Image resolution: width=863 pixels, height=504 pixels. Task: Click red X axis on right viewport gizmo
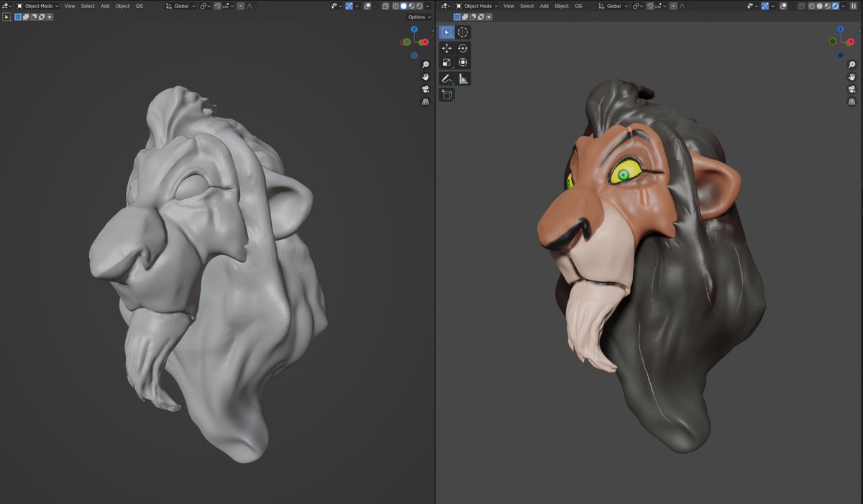click(851, 42)
